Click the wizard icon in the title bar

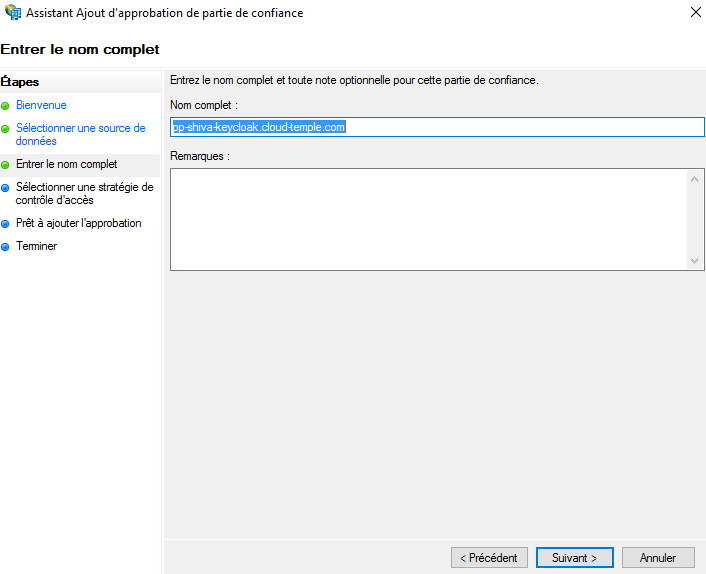pyautogui.click(x=13, y=13)
